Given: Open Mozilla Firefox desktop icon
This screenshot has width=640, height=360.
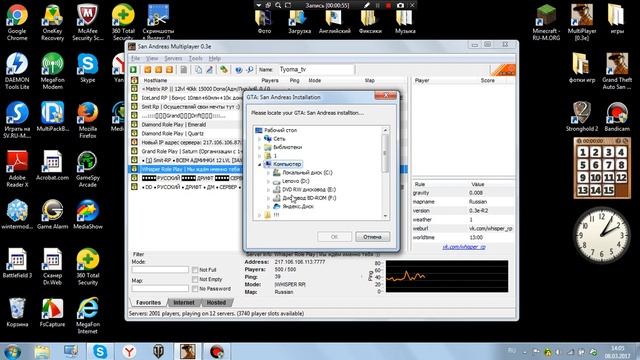Looking at the screenshot, I should coord(88,120).
